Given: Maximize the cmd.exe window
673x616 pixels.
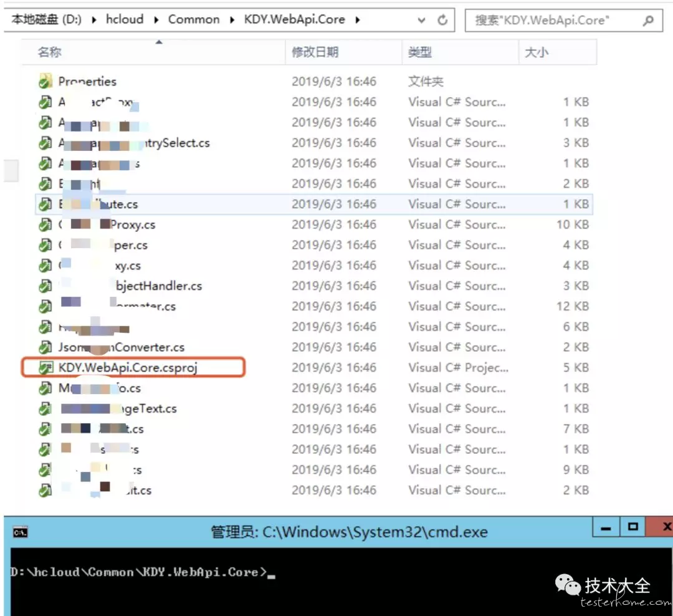Looking at the screenshot, I should point(632,528).
